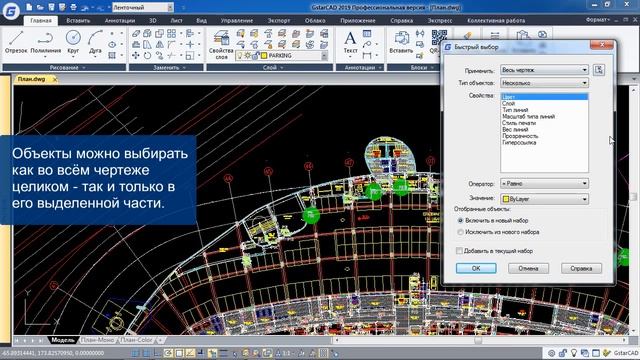Image resolution: width=640 pixels, height=360 pixels.
Task: Switch to the Вид ribbon tab
Action: (x=202, y=20)
